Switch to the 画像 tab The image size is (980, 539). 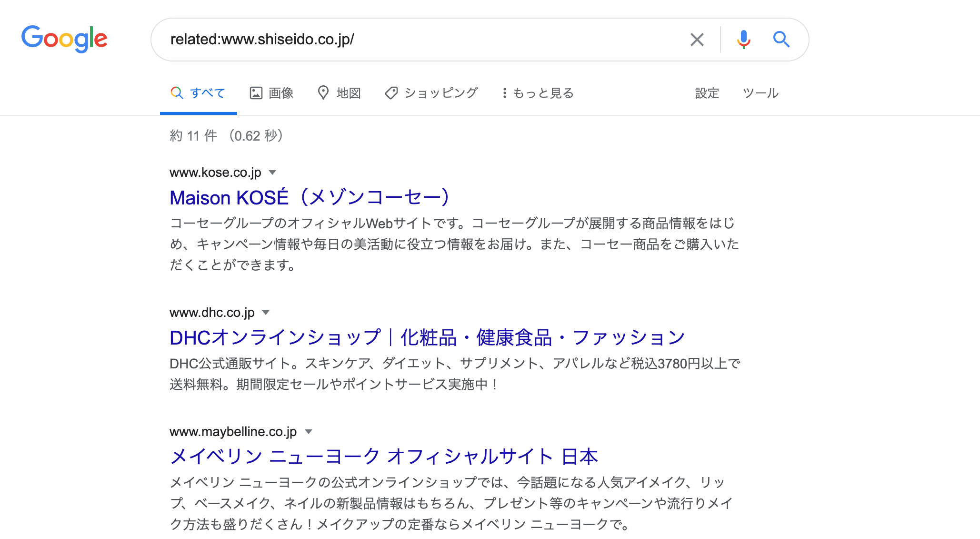tap(272, 93)
